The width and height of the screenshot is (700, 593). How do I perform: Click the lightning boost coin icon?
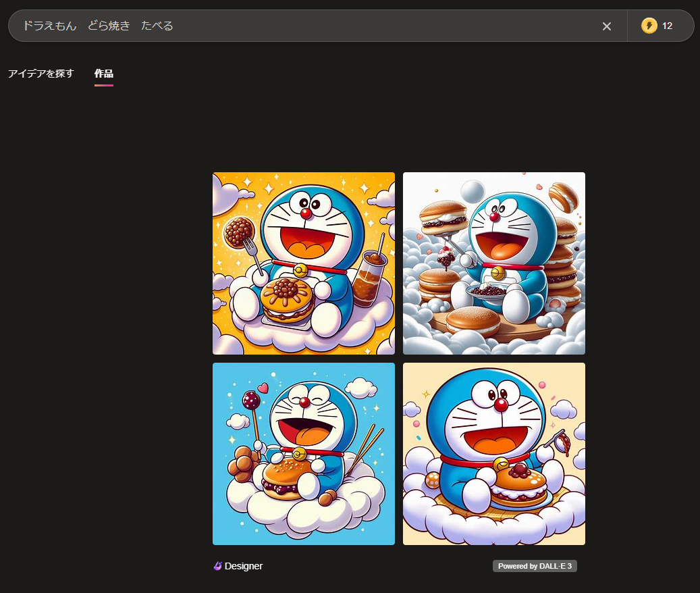(649, 26)
